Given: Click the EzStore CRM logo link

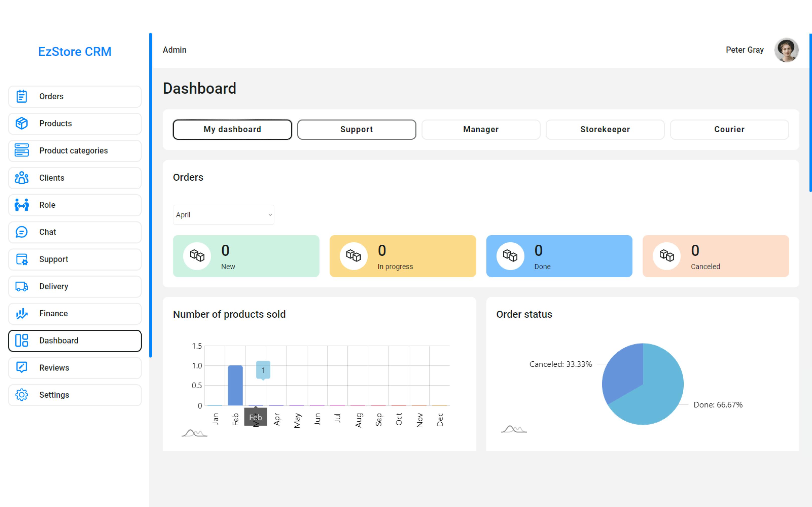Looking at the screenshot, I should point(74,52).
